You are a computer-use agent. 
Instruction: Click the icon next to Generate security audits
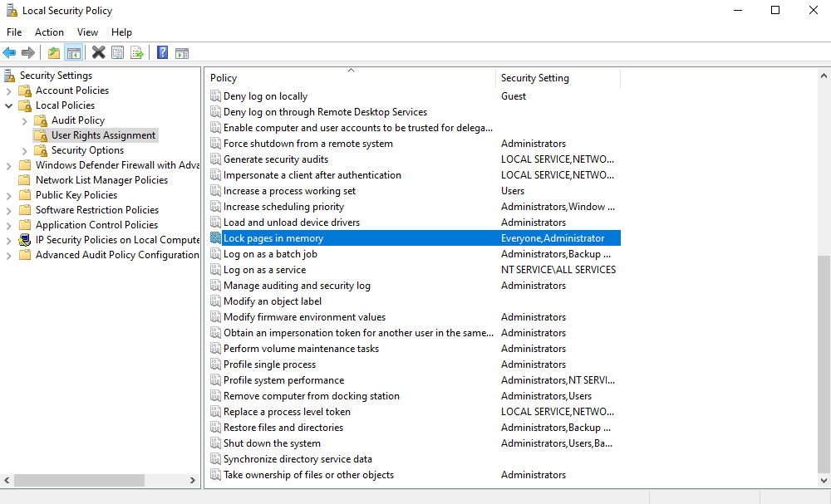click(x=215, y=159)
